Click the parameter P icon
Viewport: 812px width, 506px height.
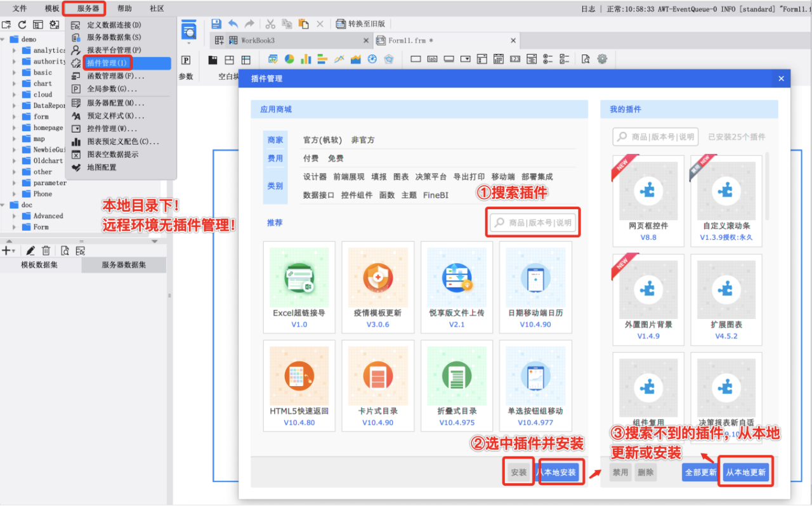click(186, 60)
